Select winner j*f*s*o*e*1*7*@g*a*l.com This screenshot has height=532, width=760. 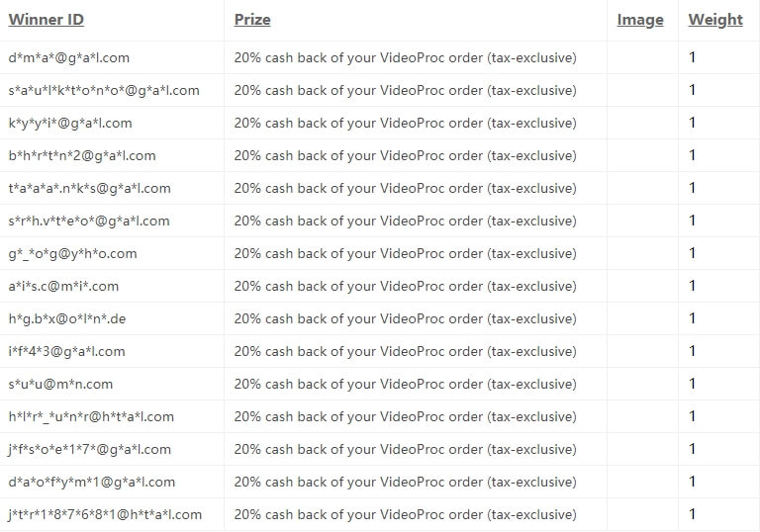pyautogui.click(x=89, y=449)
